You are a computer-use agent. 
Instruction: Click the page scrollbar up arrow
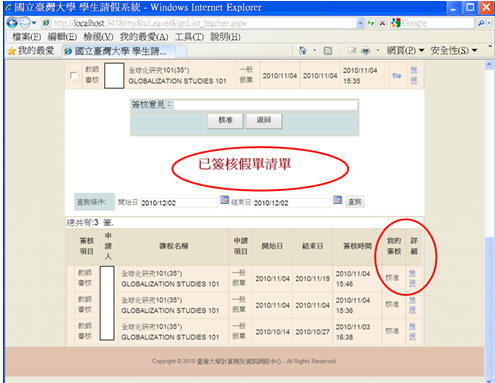(489, 65)
